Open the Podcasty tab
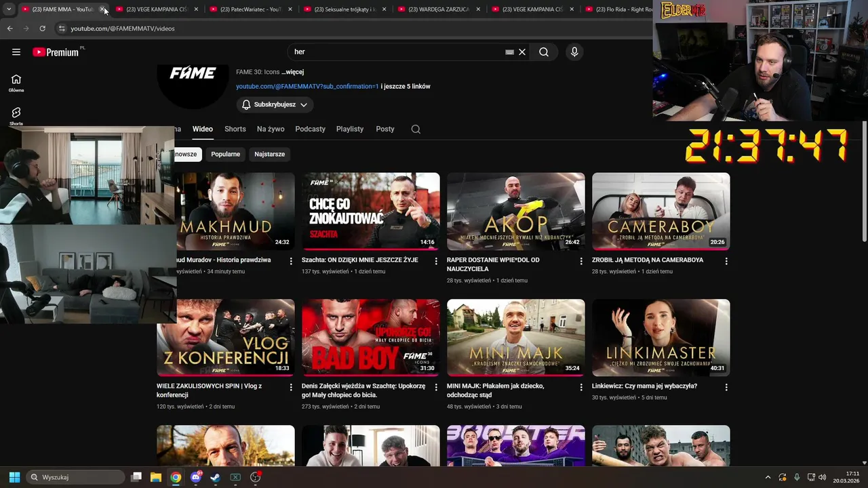Image resolution: width=868 pixels, height=488 pixels. pyautogui.click(x=310, y=129)
